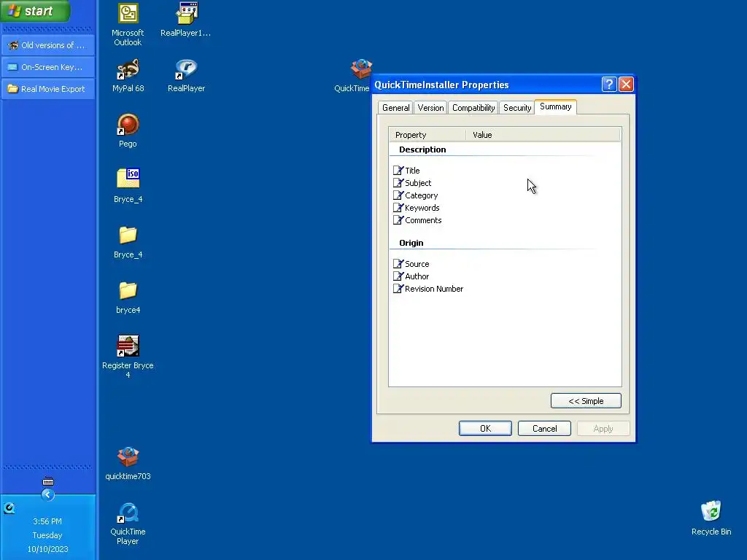Image resolution: width=747 pixels, height=560 pixels.
Task: Select the Bryce_4 folder icon
Action: pyautogui.click(x=128, y=242)
